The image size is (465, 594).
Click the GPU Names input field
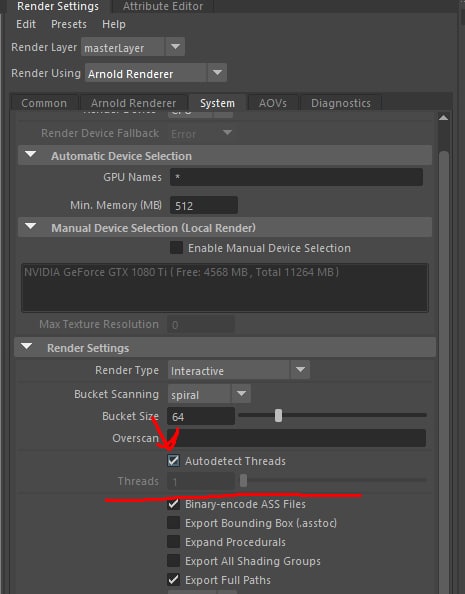click(x=296, y=177)
